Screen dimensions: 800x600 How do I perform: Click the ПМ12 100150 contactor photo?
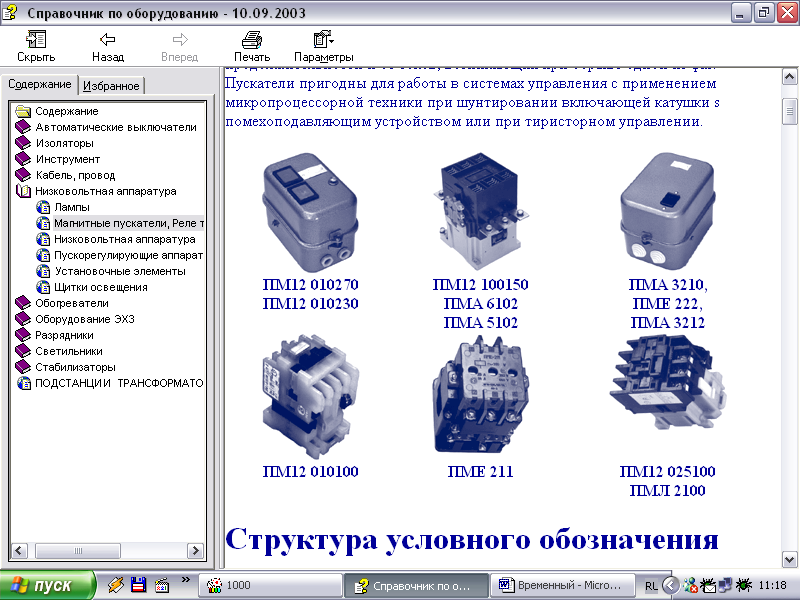pos(480,210)
